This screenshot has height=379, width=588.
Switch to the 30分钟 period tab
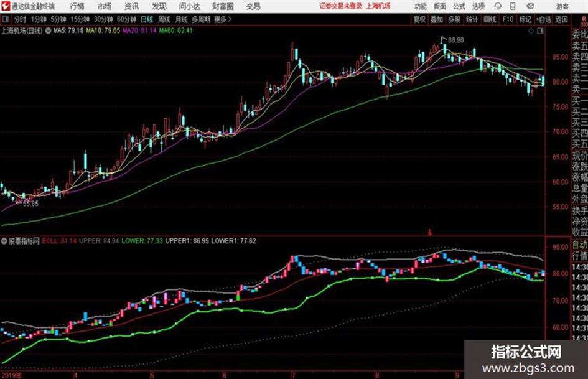(x=103, y=19)
